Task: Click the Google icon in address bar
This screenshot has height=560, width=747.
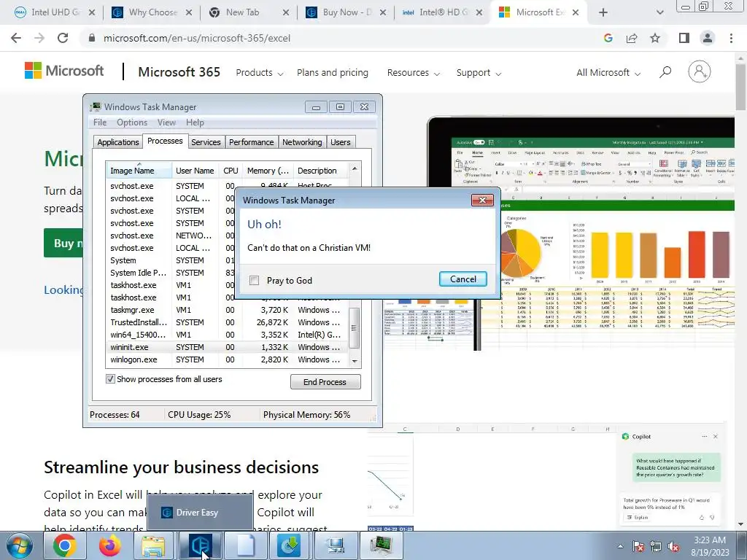Action: click(608, 38)
